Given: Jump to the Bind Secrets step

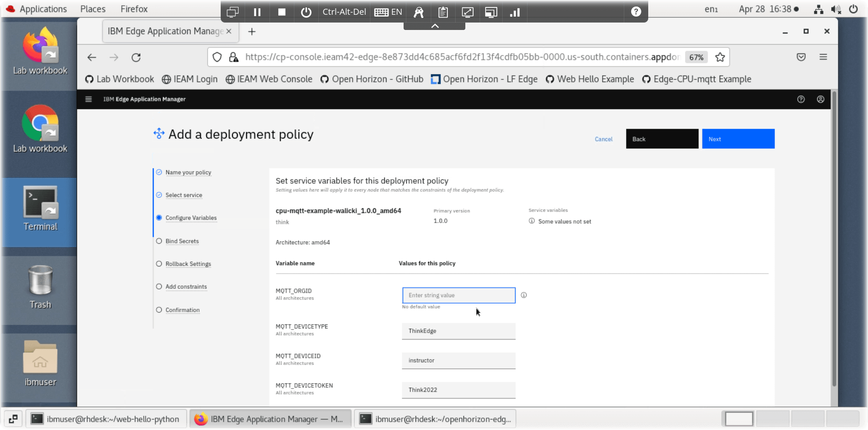Looking at the screenshot, I should pyautogui.click(x=182, y=241).
